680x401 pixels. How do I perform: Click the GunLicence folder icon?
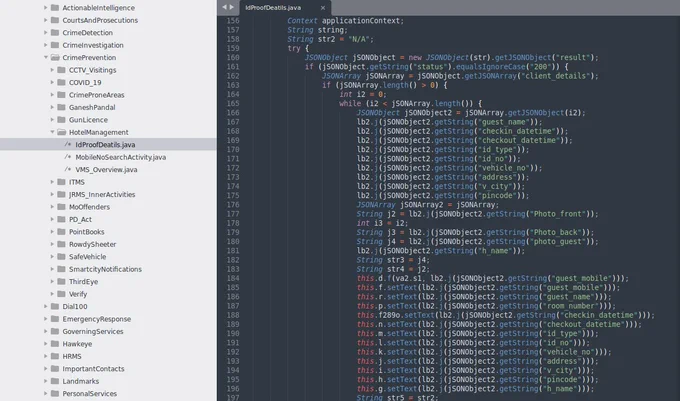coord(61,119)
